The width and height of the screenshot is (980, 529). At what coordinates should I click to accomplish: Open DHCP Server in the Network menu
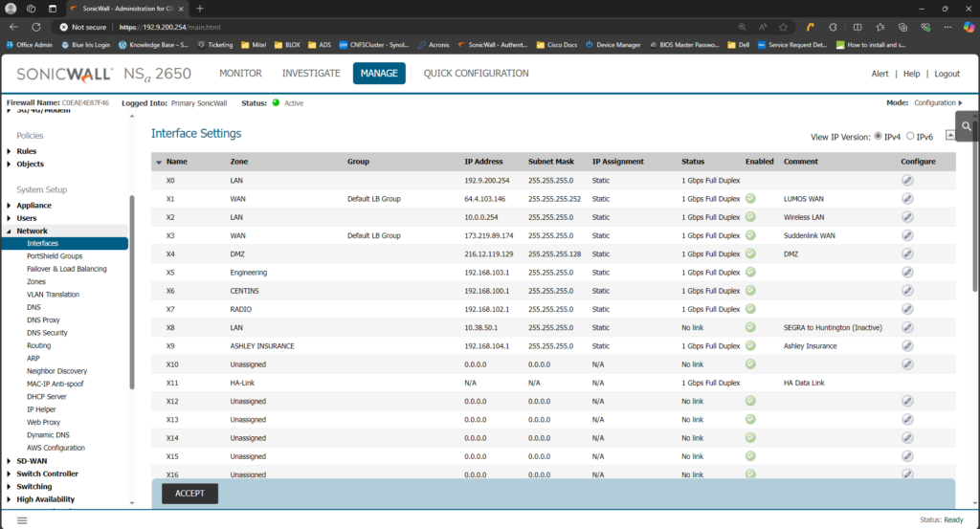point(47,396)
